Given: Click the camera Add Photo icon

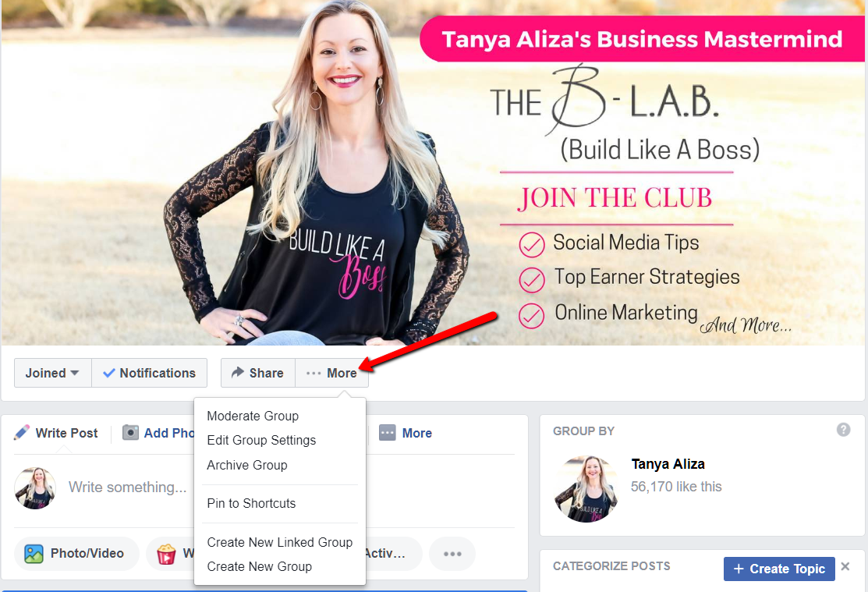Looking at the screenshot, I should click(131, 433).
